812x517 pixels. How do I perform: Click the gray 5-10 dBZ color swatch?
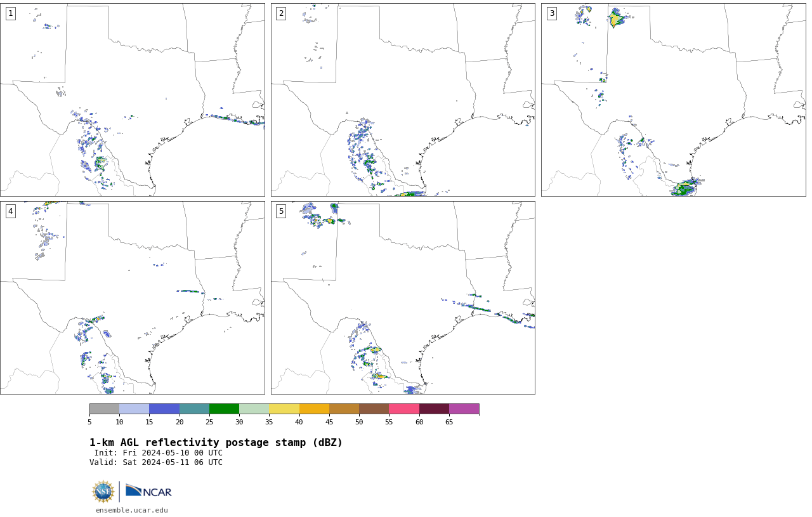click(x=105, y=409)
